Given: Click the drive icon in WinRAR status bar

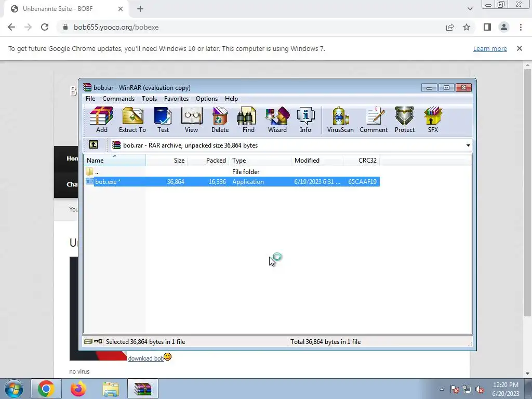Looking at the screenshot, I should [x=88, y=341].
